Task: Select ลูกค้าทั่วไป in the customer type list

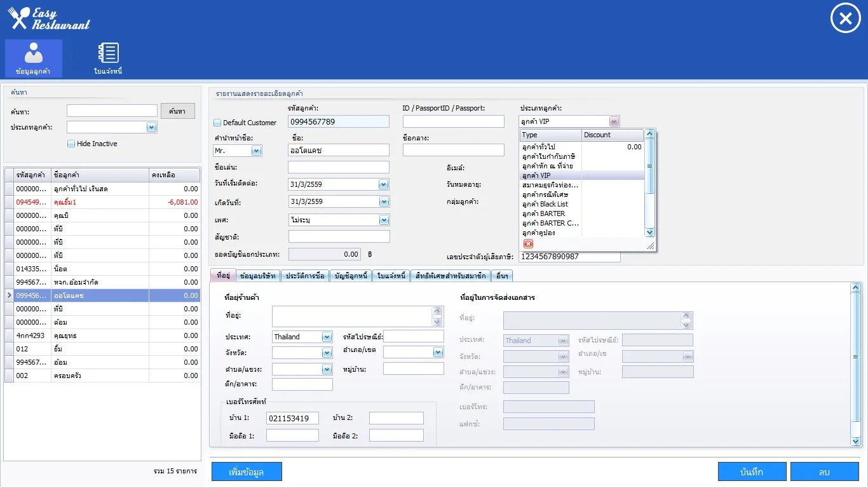Action: pos(581,147)
